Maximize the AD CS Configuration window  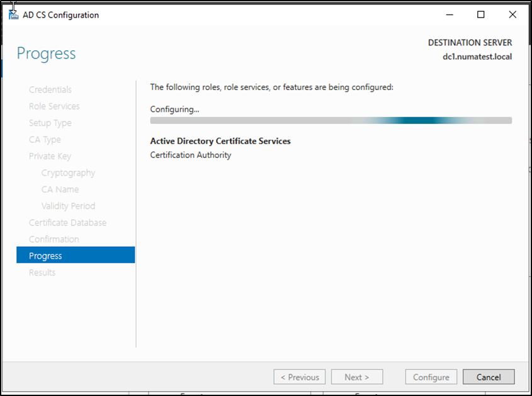coord(480,14)
